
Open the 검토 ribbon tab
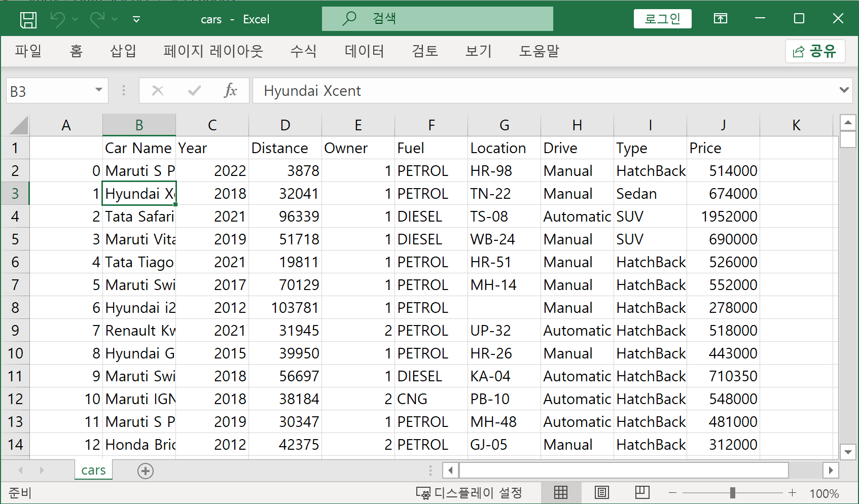tap(425, 51)
